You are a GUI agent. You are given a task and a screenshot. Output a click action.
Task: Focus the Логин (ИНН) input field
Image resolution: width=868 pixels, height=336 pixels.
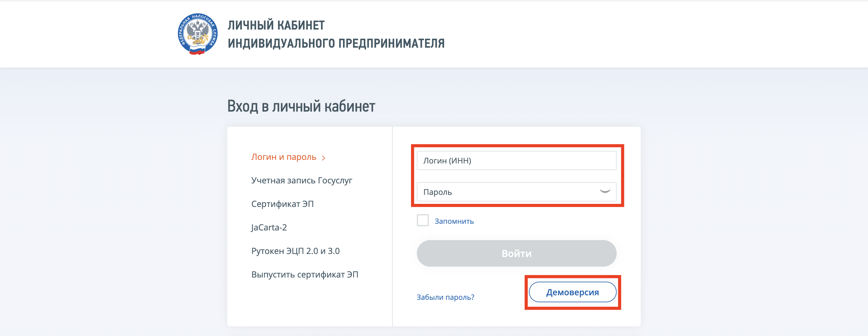(x=517, y=160)
